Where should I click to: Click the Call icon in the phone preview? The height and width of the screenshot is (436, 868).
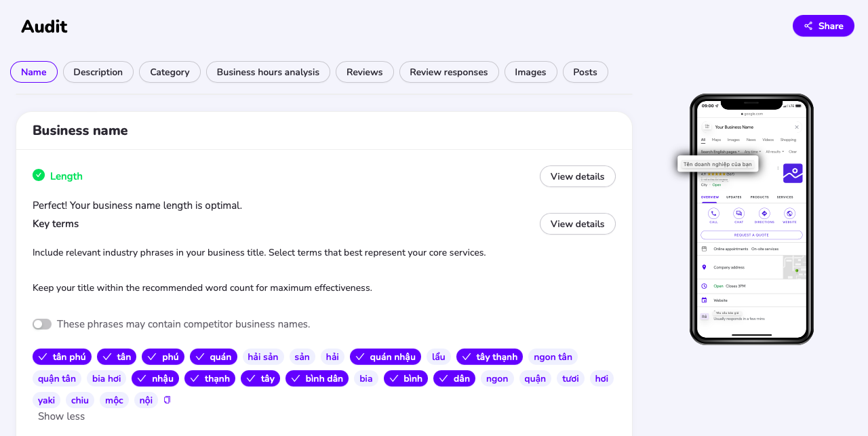coord(713,214)
